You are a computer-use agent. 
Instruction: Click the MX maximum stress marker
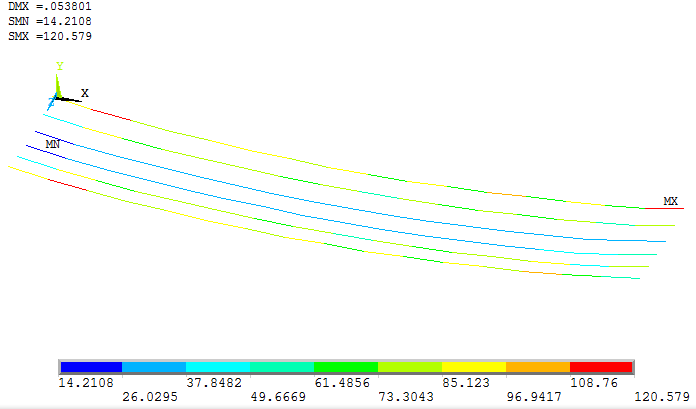pos(670,201)
